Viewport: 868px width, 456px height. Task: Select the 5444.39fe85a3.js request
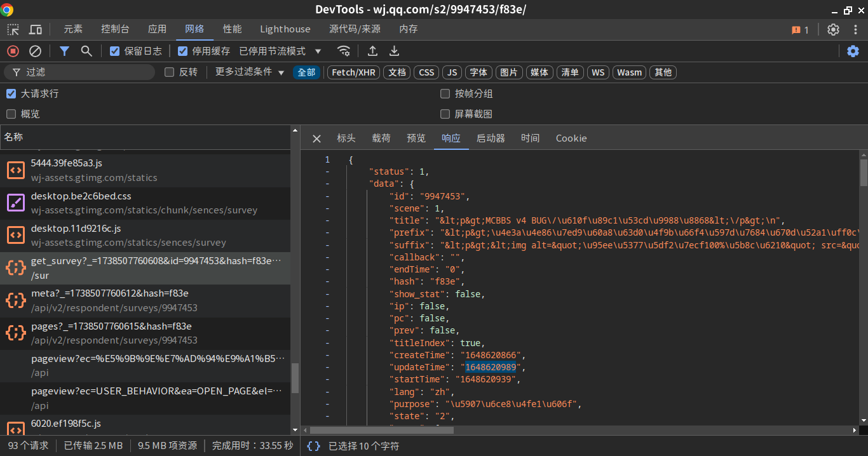pos(145,170)
